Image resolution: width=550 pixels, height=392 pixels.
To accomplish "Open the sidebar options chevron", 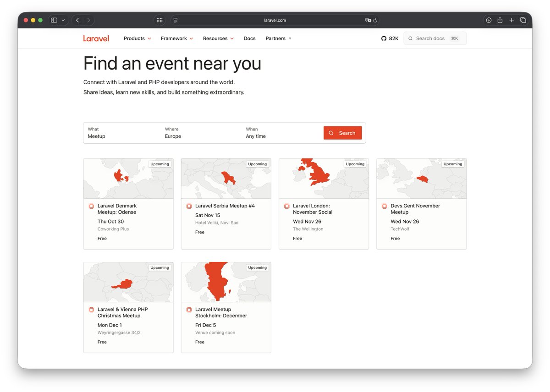I will pyautogui.click(x=63, y=20).
